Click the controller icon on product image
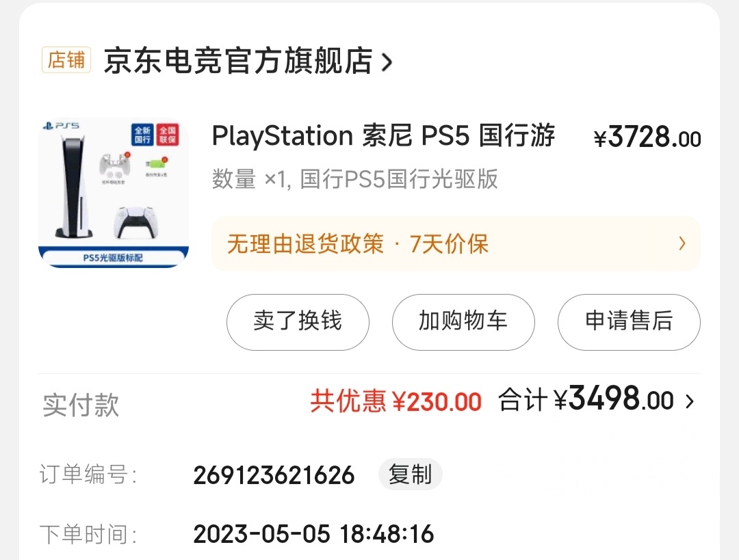The image size is (739, 560). pos(137,222)
